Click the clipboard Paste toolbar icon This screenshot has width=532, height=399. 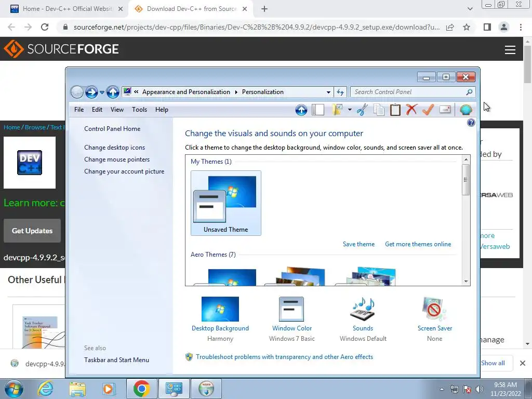pyautogui.click(x=395, y=110)
